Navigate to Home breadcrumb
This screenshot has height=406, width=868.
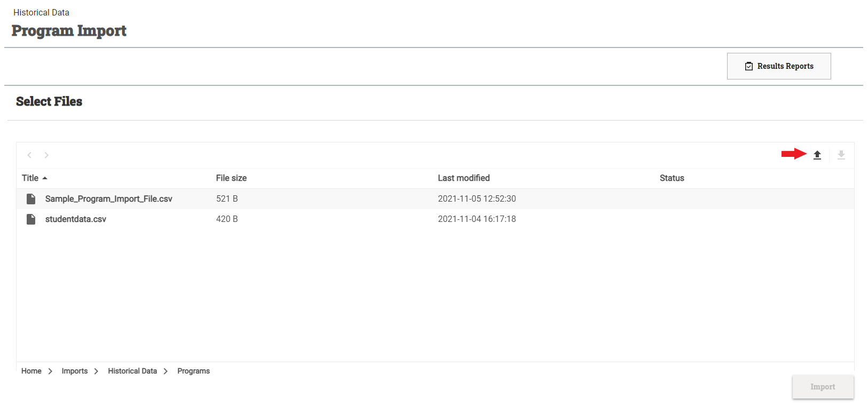(31, 371)
